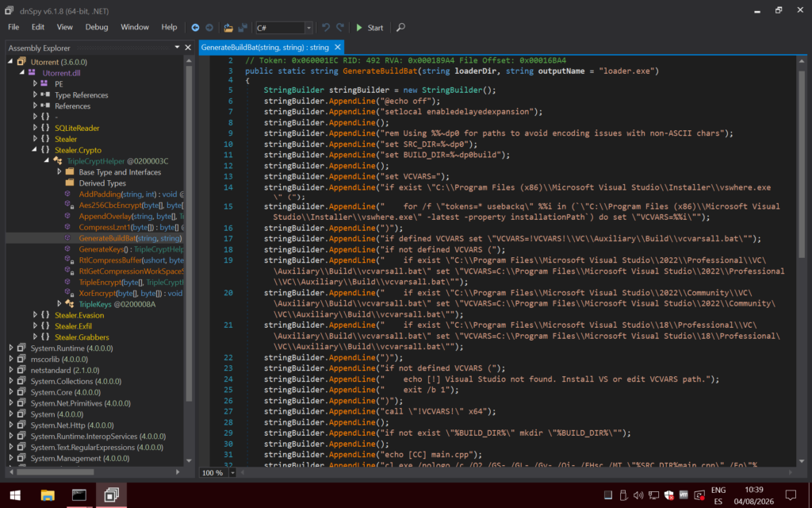Navigate backward with the blue arrow
Image resolution: width=812 pixels, height=508 pixels.
pyautogui.click(x=195, y=28)
